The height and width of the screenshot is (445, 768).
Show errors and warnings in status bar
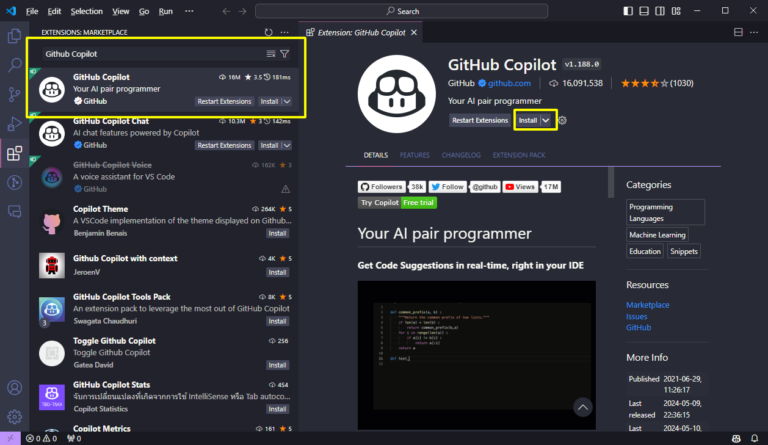(x=41, y=438)
